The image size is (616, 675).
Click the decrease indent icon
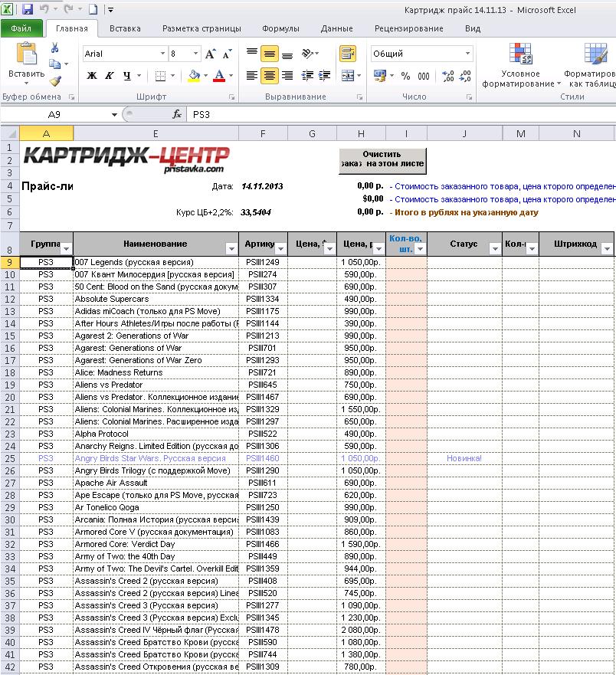click(x=307, y=76)
